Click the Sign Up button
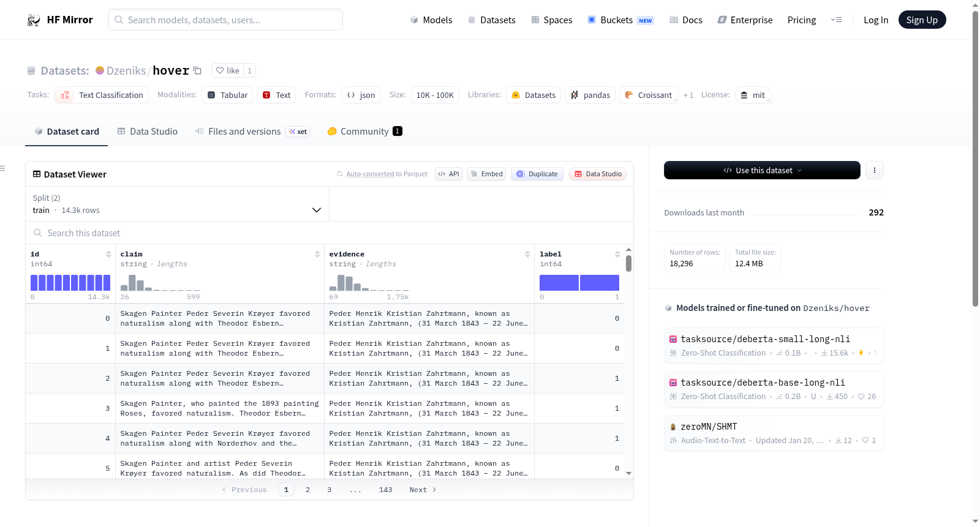 922,20
